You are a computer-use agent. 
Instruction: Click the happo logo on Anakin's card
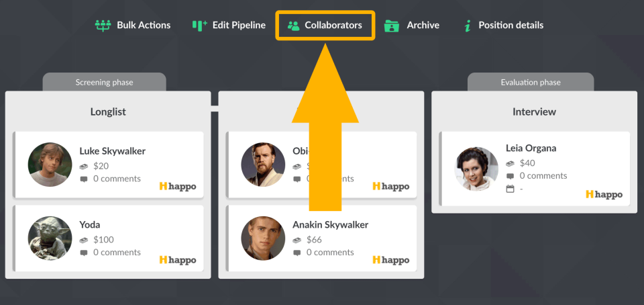click(x=391, y=260)
